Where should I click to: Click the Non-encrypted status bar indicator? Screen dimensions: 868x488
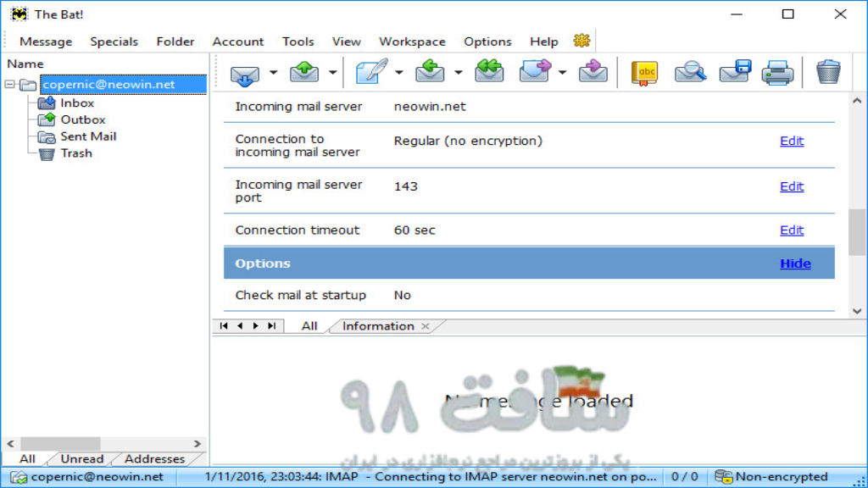[771, 477]
